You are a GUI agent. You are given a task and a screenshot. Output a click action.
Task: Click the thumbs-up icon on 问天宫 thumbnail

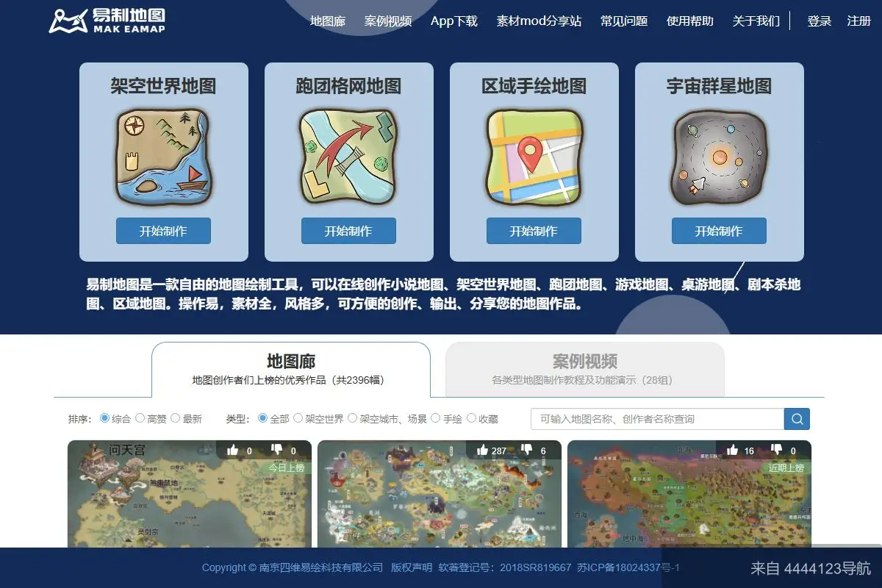pos(232,449)
